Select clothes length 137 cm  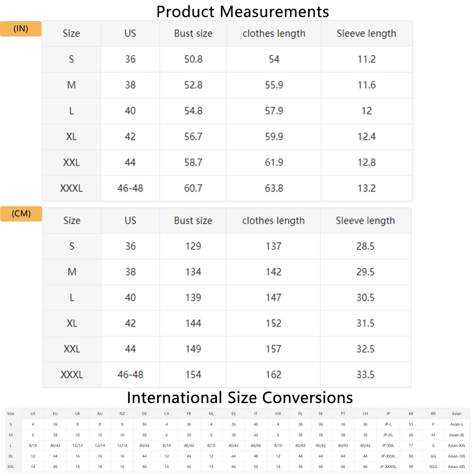coord(273,246)
